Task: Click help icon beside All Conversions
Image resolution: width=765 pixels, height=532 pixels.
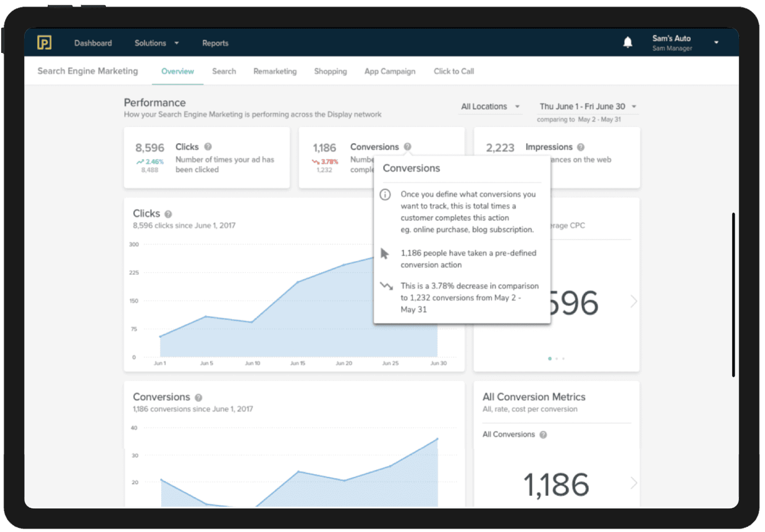Action: [543, 435]
